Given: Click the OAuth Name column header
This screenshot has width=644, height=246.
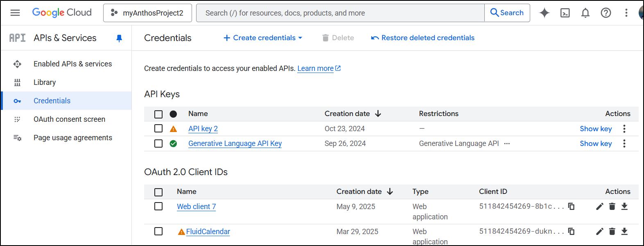Looking at the screenshot, I should click(187, 191).
